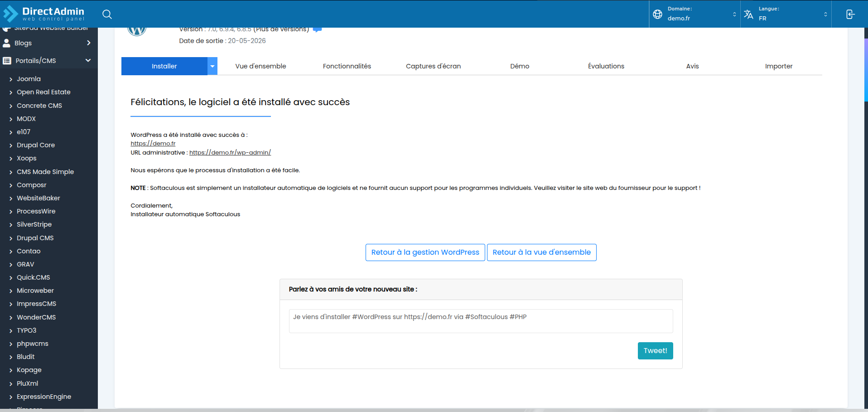This screenshot has width=868, height=412.
Task: Open the Installer button dropdown arrow
Action: click(x=212, y=66)
